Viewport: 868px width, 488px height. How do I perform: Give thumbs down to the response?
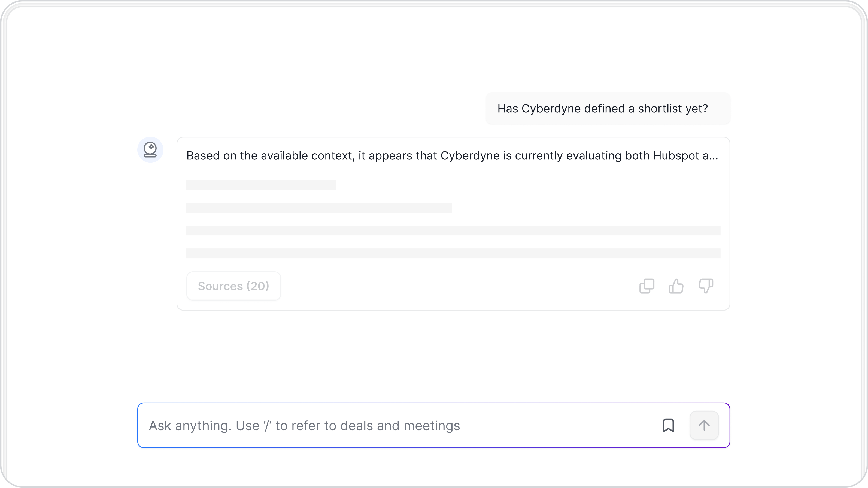coord(706,286)
